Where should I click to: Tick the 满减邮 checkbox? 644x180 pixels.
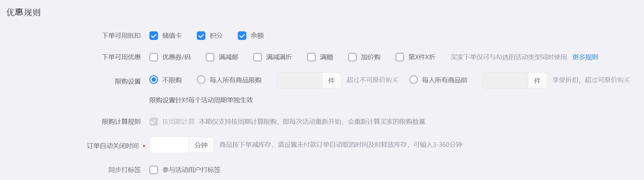[210, 57]
